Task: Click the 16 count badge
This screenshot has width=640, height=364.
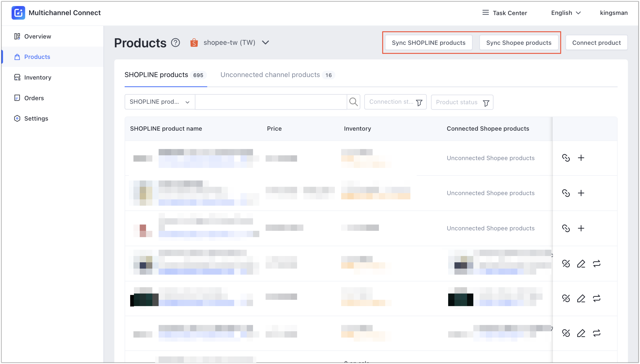Action: (329, 75)
